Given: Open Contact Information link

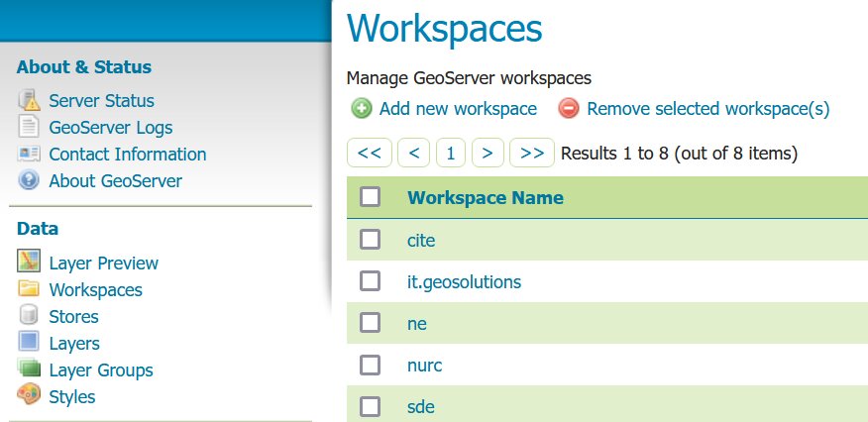Looking at the screenshot, I should pyautogui.click(x=128, y=154).
